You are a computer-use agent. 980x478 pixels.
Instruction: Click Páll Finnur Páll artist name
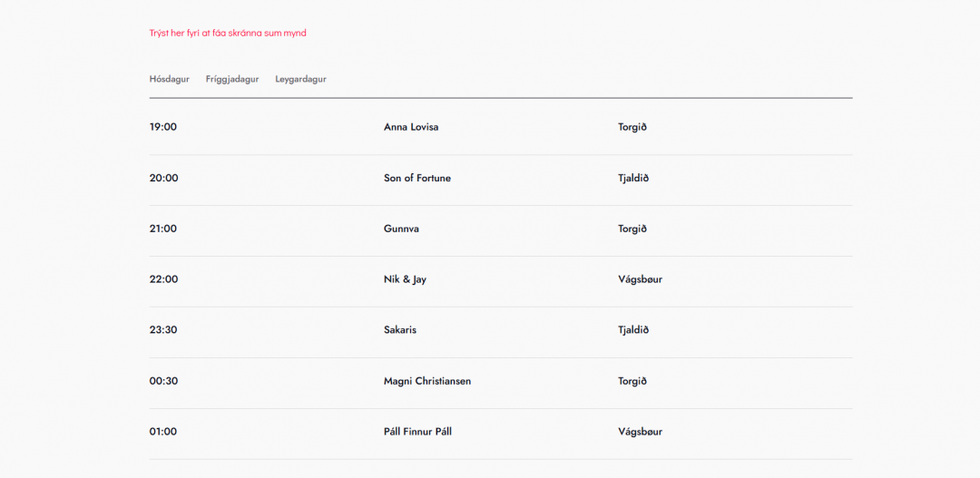417,432
